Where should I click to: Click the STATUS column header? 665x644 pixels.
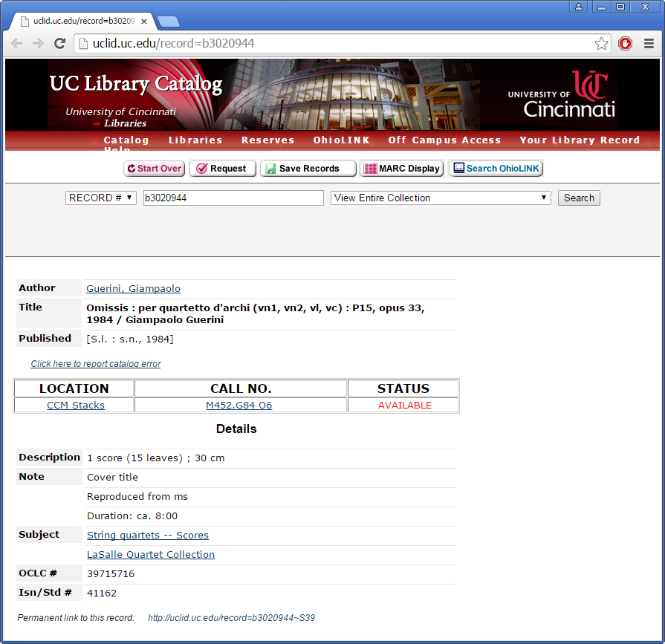pos(403,388)
